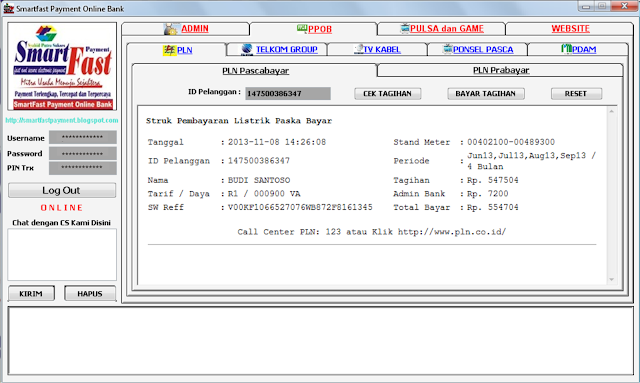The width and height of the screenshot is (640, 383).
Task: Click the Telkom Group logo icon
Action: tap(247, 49)
